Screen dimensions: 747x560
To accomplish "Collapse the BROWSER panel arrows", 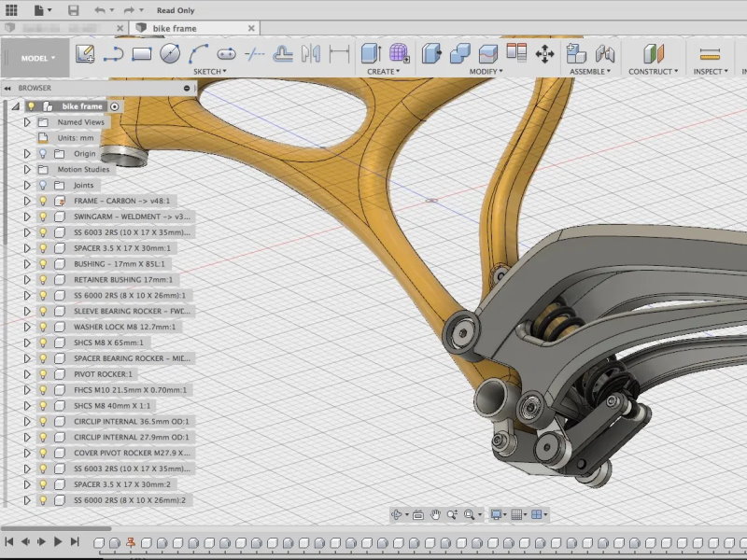I will (7, 88).
